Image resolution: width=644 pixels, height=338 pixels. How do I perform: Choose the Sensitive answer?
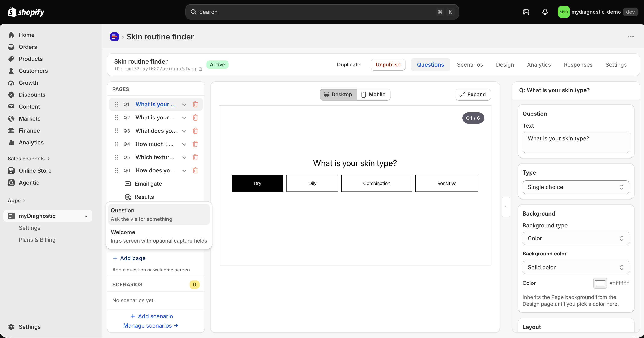pos(447,183)
